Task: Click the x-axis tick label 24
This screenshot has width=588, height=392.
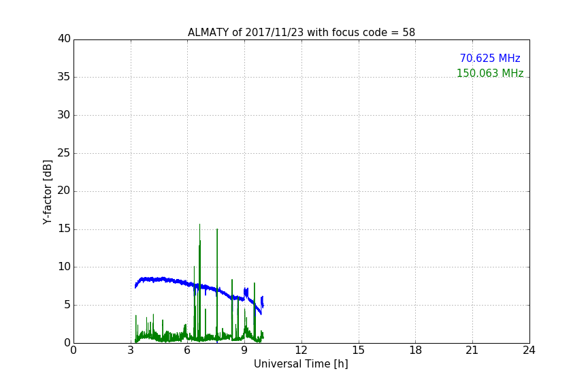Action: 529,350
